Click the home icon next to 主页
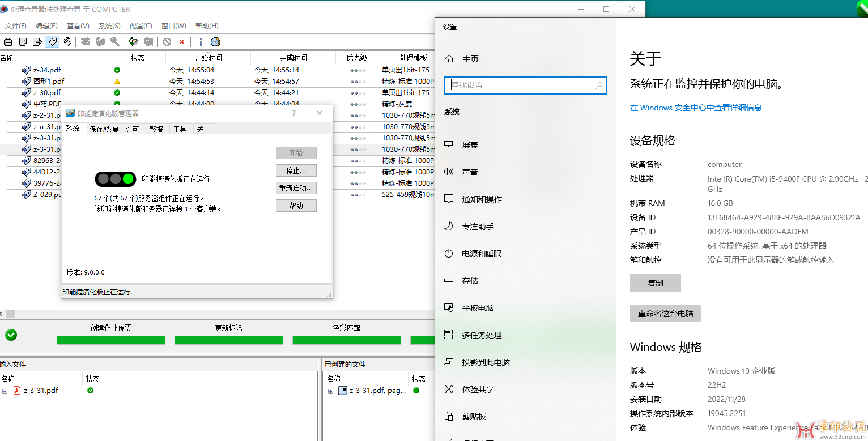 [449, 58]
